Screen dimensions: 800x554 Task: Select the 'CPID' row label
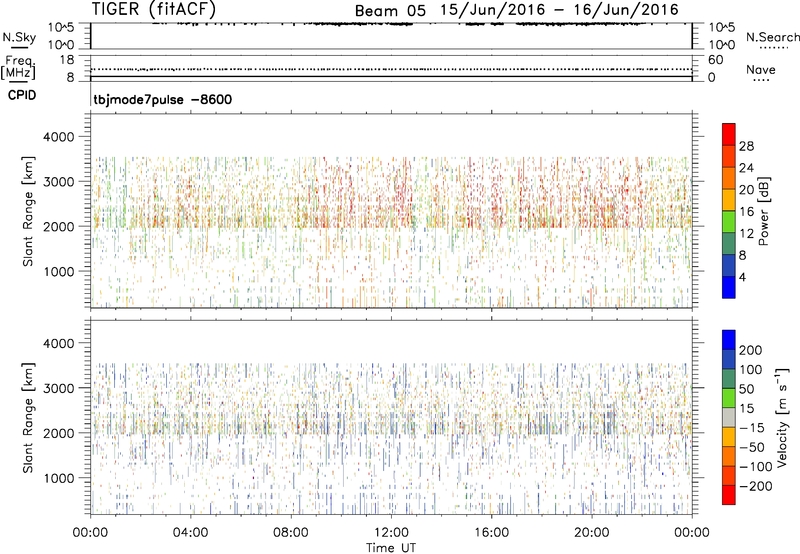point(22,95)
